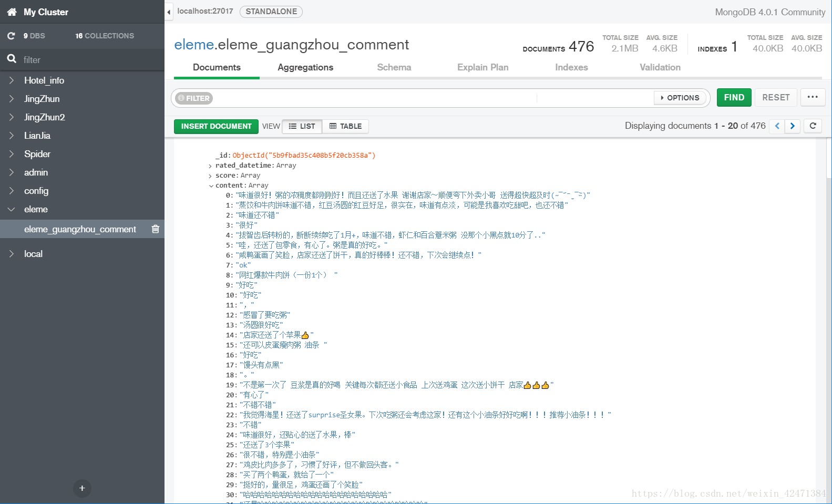Expand the Hotel_info database
This screenshot has width=832, height=504.
(x=11, y=80)
